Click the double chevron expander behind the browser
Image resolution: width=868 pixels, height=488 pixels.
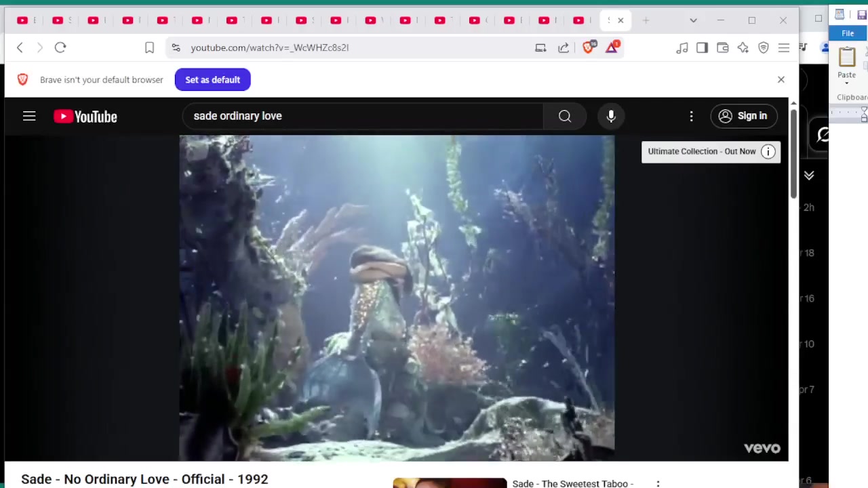[x=809, y=176]
